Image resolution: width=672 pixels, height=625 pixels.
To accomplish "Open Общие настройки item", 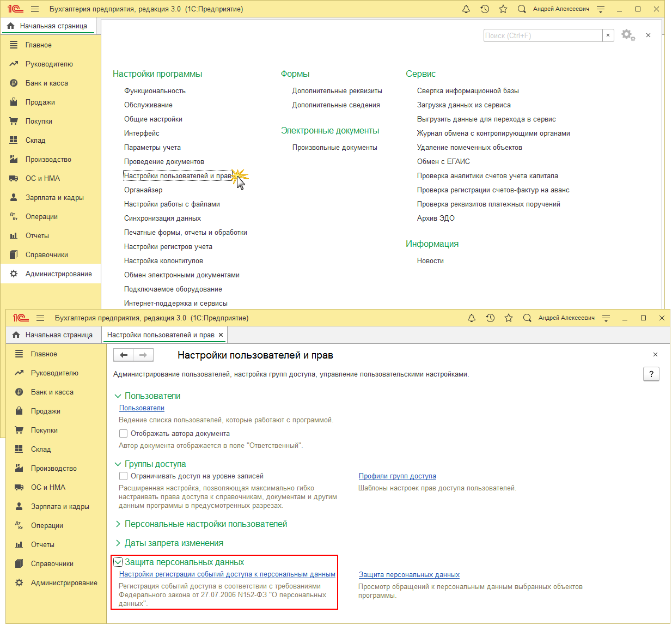I will click(153, 119).
